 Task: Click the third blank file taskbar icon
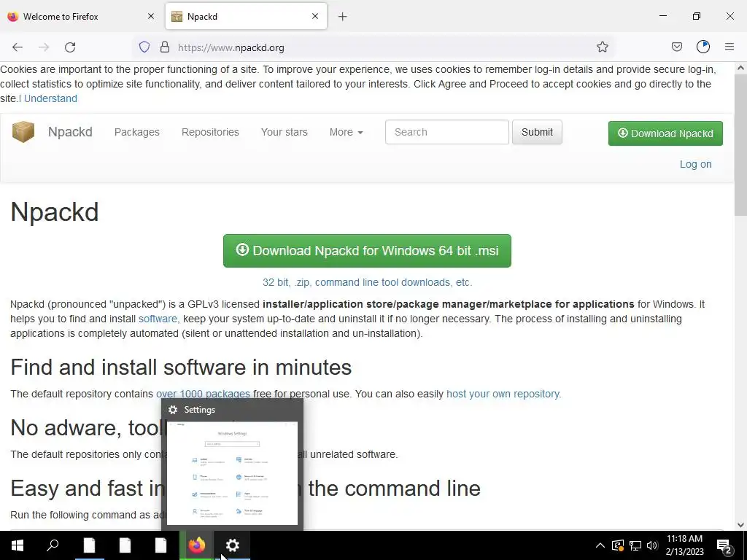point(161,545)
